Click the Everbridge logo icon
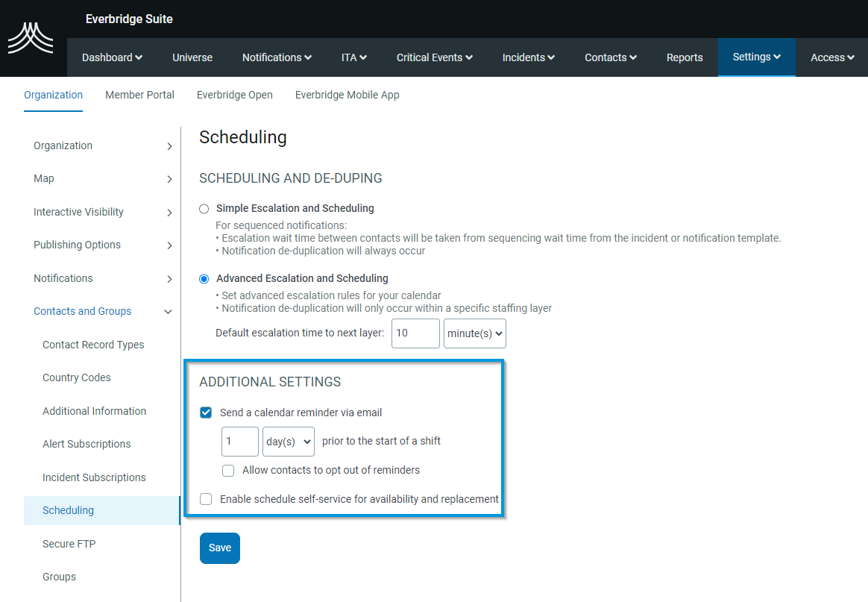The width and height of the screenshot is (868, 602). tap(31, 37)
